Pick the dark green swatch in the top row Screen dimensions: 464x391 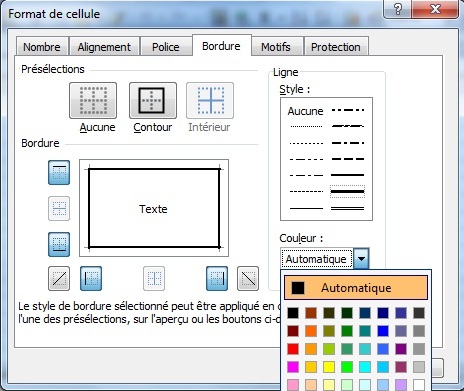(x=347, y=313)
